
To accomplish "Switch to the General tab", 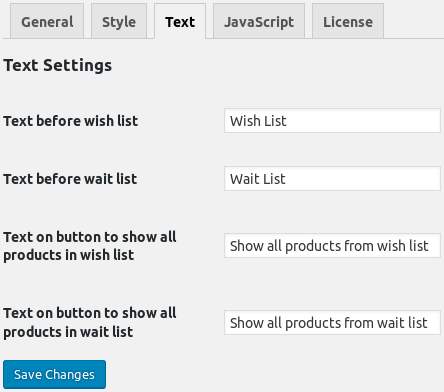I will pos(47,21).
